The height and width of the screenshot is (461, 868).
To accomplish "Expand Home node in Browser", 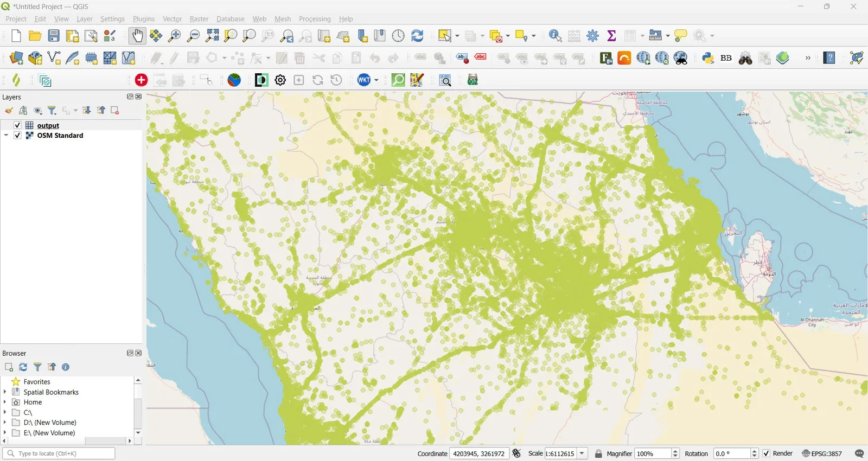I will [x=5, y=402].
